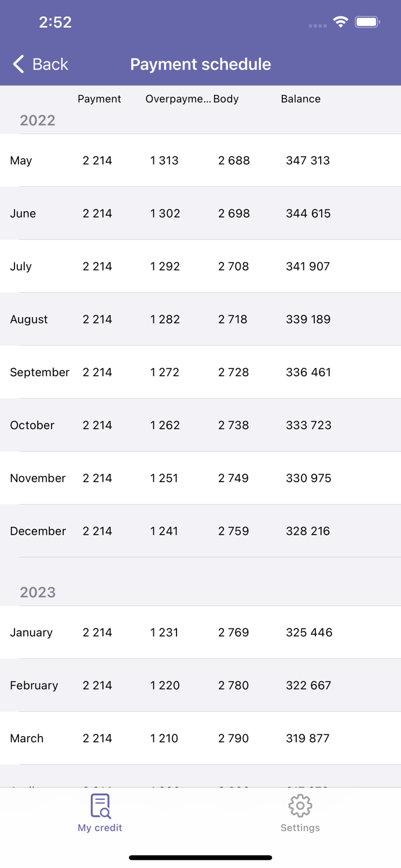Tap the Balance column header
Viewport: 401px width, 868px height.
point(300,99)
